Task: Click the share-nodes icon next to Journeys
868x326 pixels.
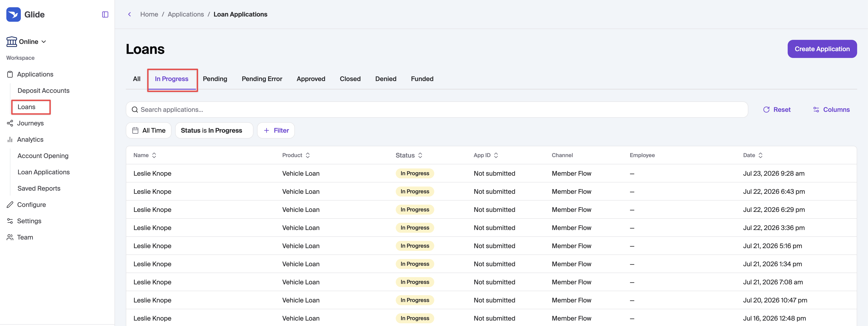Action: [x=10, y=123]
